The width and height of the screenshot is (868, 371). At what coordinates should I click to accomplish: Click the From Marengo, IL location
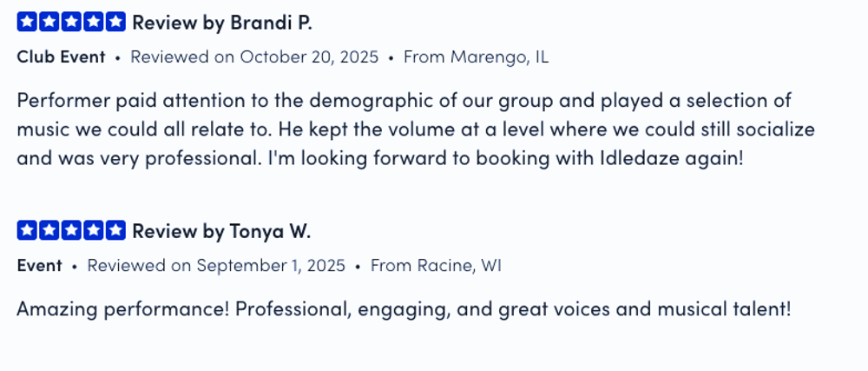click(x=476, y=57)
